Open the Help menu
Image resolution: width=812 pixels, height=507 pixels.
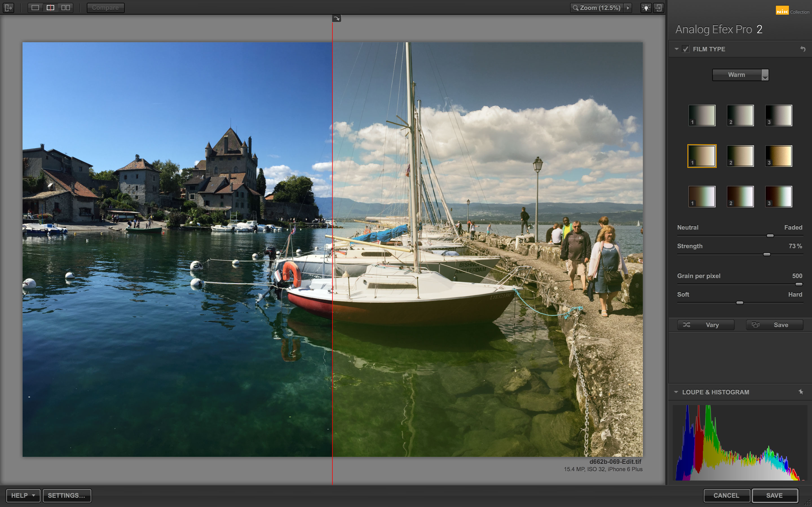tap(23, 495)
